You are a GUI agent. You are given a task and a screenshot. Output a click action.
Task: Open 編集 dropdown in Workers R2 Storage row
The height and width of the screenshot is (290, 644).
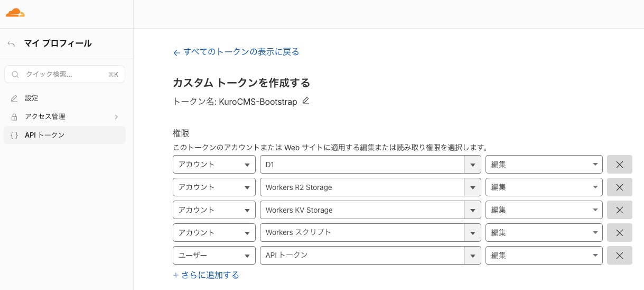pyautogui.click(x=544, y=187)
